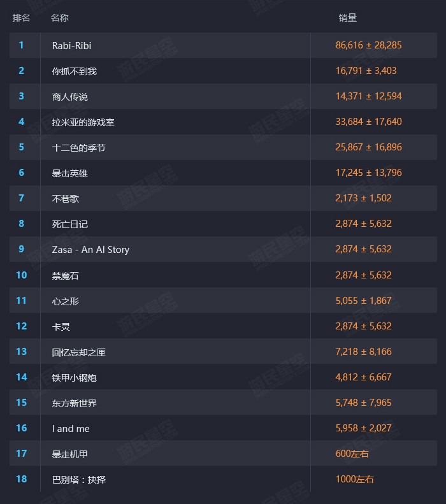This screenshot has width=446, height=504.
Task: Click the 销量 column header
Action: 347,18
